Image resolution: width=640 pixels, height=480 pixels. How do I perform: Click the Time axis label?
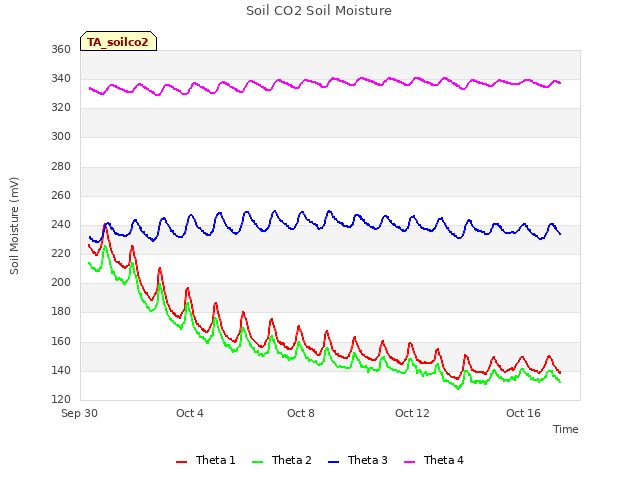coord(565,429)
